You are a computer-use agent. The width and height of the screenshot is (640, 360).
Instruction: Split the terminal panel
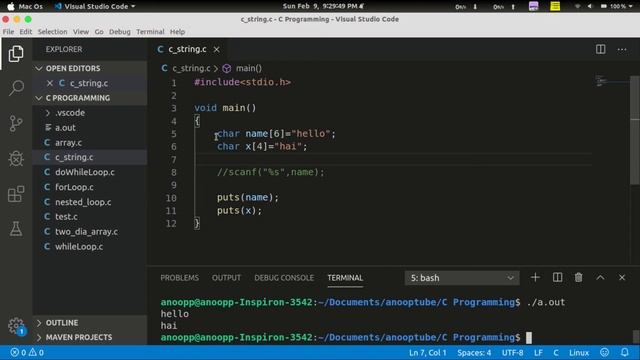(557, 278)
